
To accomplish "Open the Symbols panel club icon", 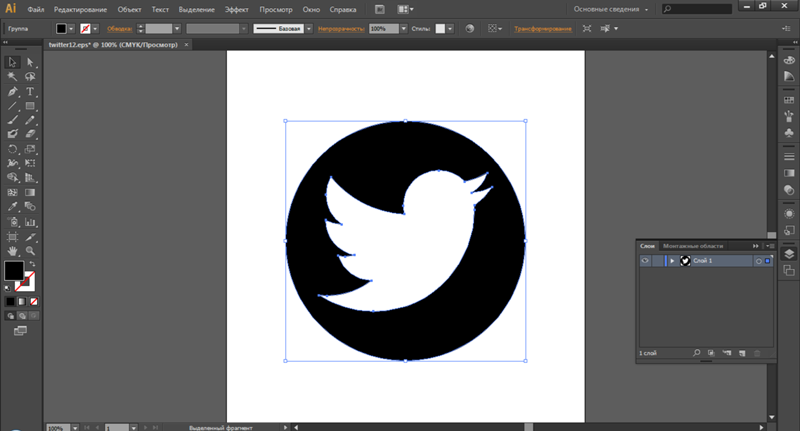I will pyautogui.click(x=789, y=133).
